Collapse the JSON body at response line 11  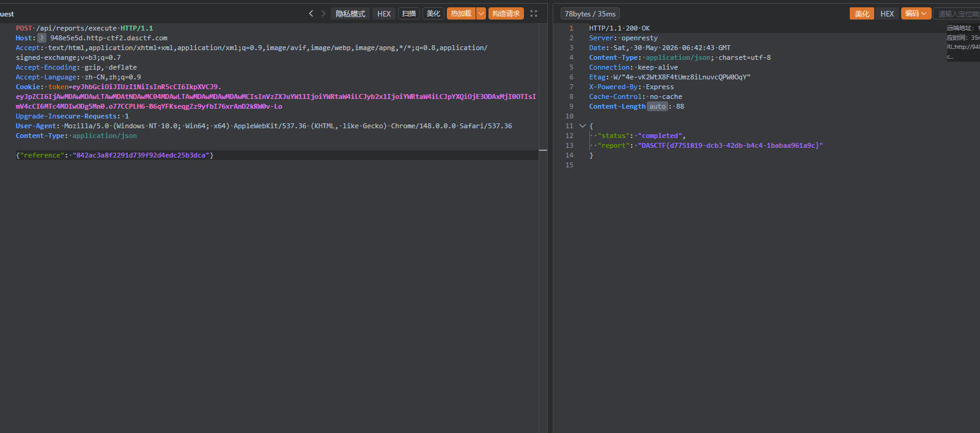(x=583, y=126)
